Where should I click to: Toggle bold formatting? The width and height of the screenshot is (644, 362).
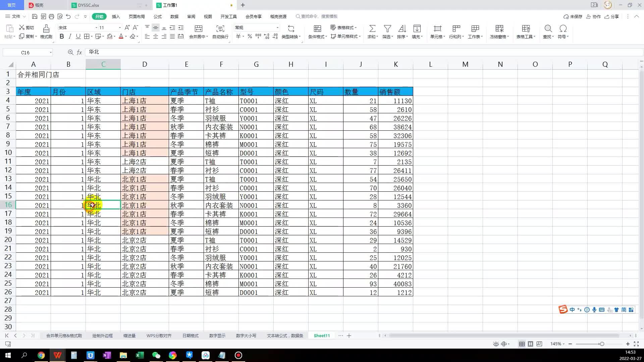[62, 37]
